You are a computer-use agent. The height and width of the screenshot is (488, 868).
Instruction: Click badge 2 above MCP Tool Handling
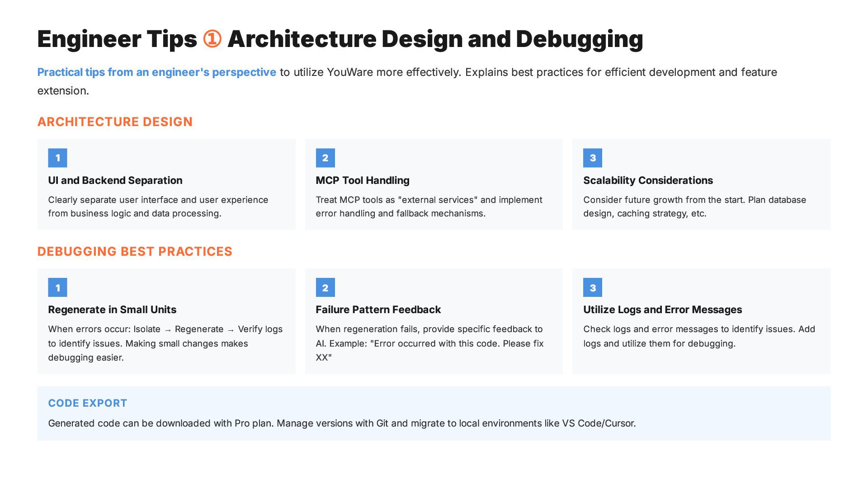pos(325,158)
